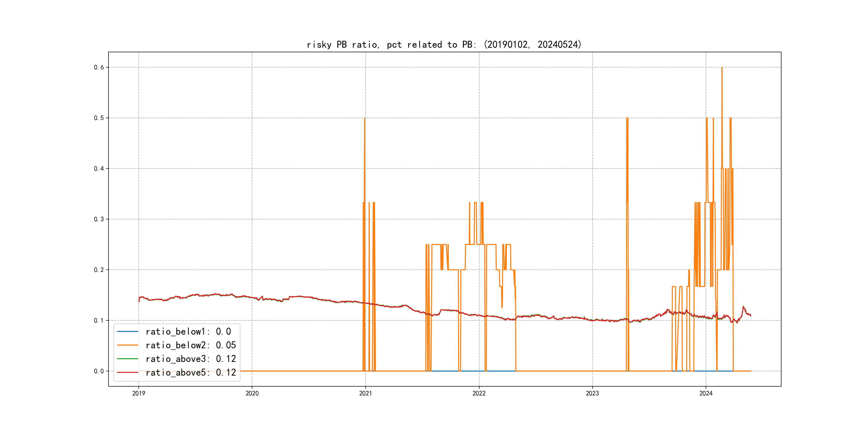Click the ratio_below1 blue legend line

coord(127,332)
